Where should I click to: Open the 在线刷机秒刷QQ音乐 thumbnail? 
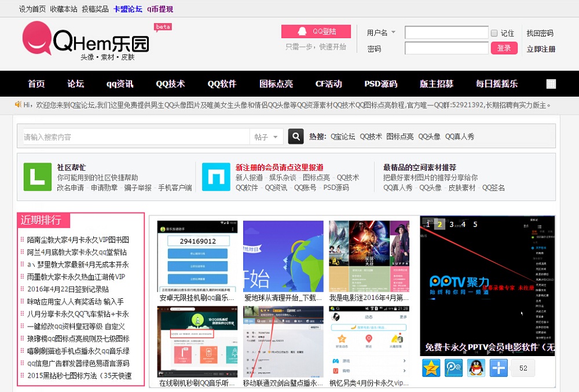point(197,342)
